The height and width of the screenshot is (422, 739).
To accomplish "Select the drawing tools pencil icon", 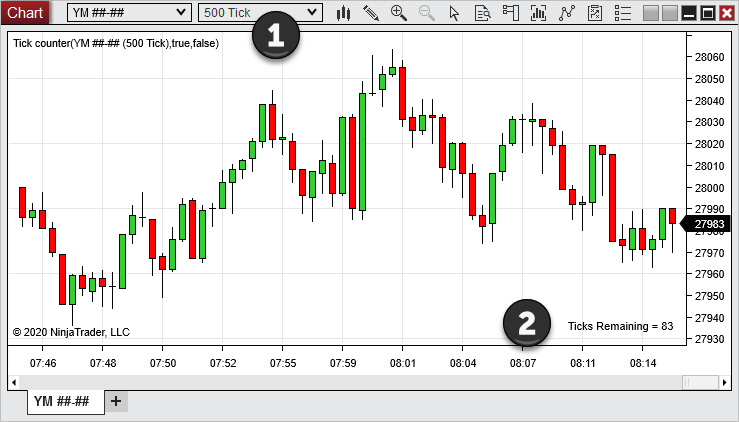I will pos(371,13).
